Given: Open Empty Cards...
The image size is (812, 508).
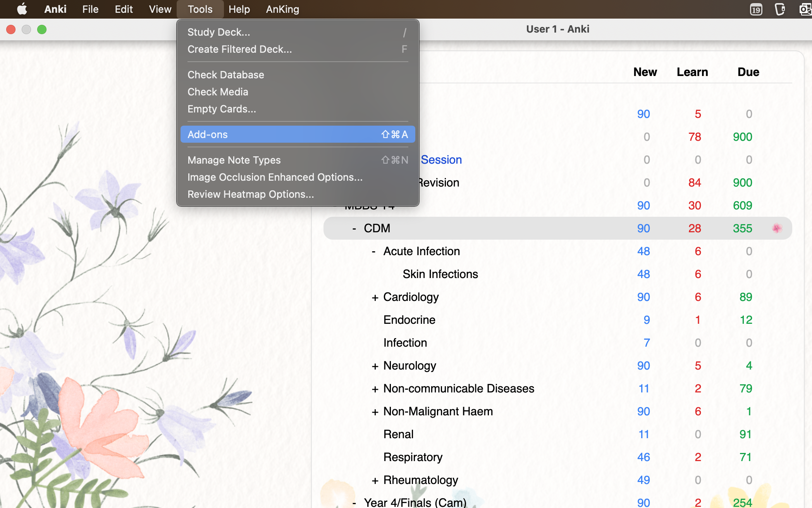Looking at the screenshot, I should coord(298,109).
